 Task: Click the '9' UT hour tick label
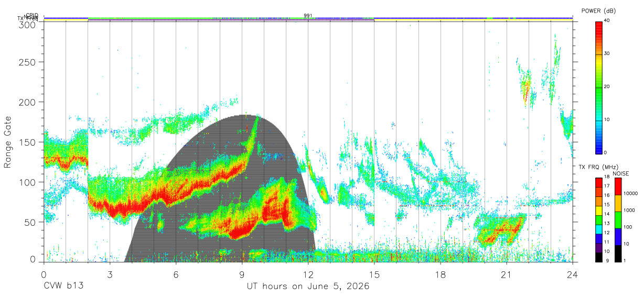242,274
